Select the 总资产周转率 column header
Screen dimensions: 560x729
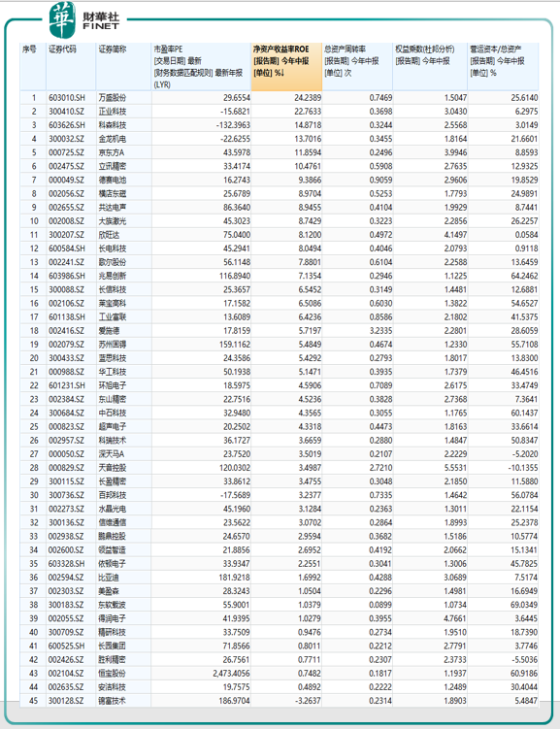pyautogui.click(x=357, y=67)
